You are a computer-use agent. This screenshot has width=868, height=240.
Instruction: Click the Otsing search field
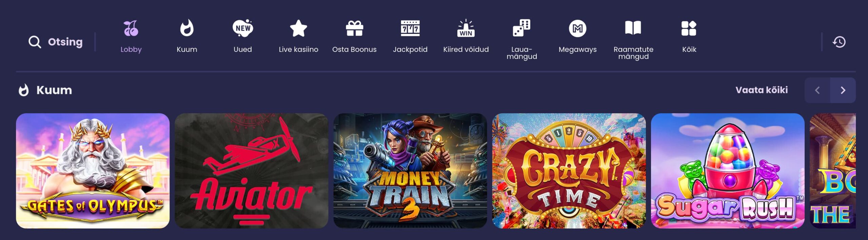55,42
